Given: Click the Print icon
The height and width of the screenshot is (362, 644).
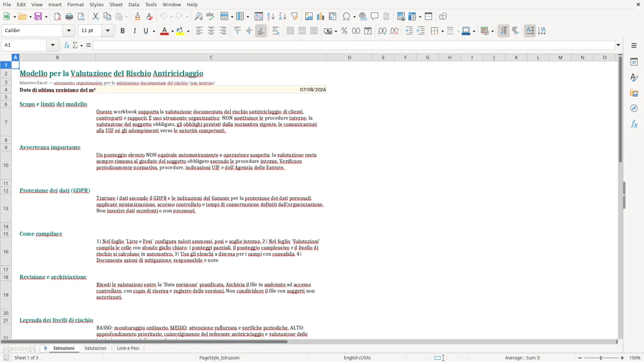Looking at the screenshot, I should 69,17.
